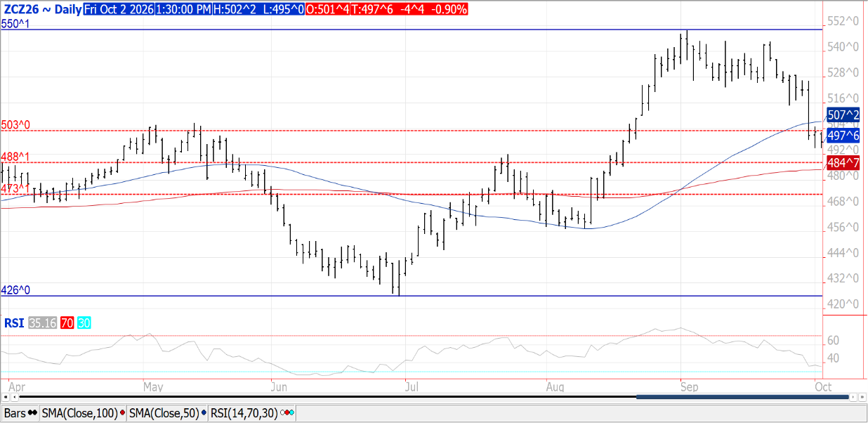The image size is (868, 423).
Task: Click the 552^0 price axis label
Action: [x=844, y=21]
